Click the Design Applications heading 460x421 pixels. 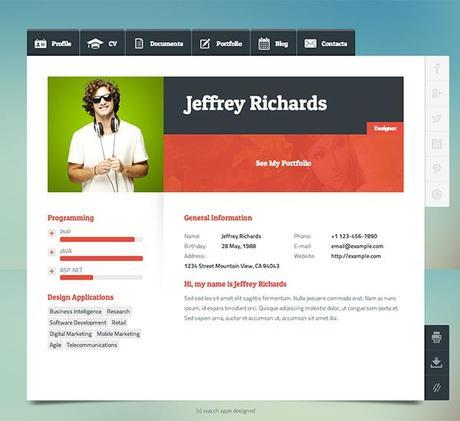(x=80, y=297)
